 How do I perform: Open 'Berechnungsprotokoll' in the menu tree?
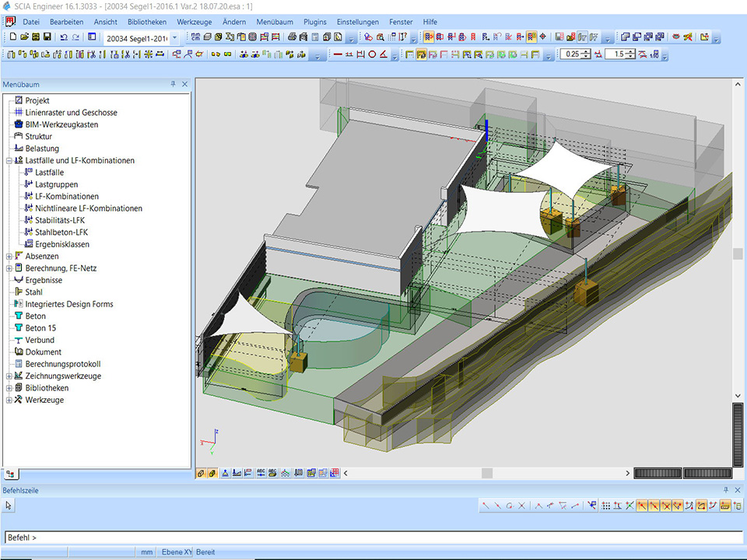point(62,364)
